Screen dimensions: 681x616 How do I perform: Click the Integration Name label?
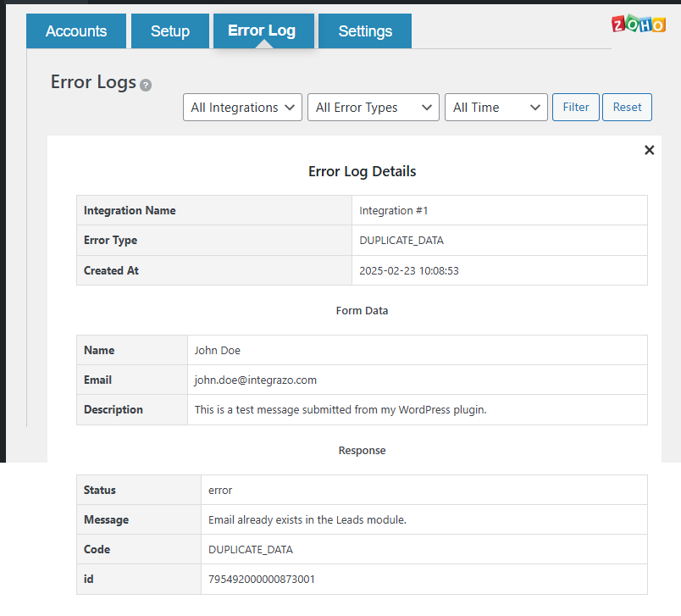(130, 211)
